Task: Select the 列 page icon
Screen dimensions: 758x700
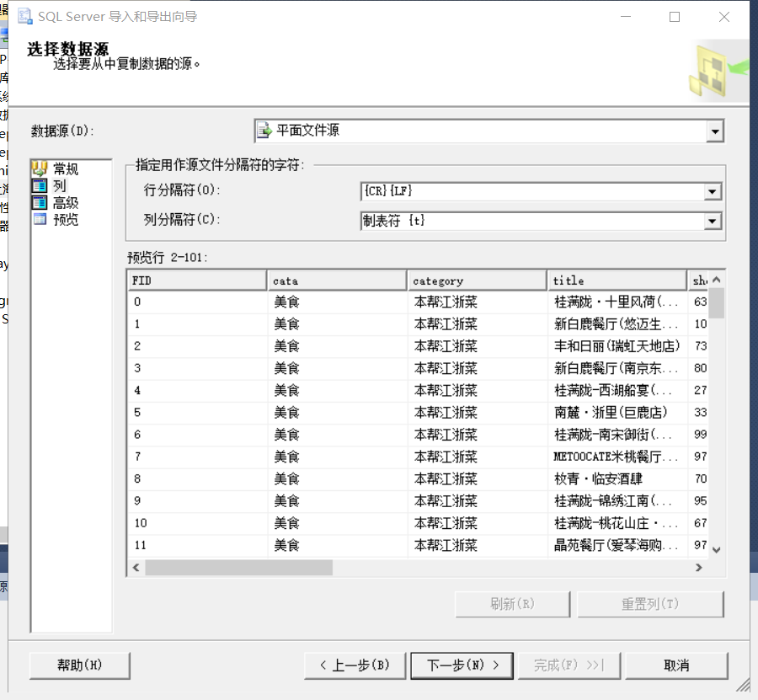Action: (x=40, y=185)
